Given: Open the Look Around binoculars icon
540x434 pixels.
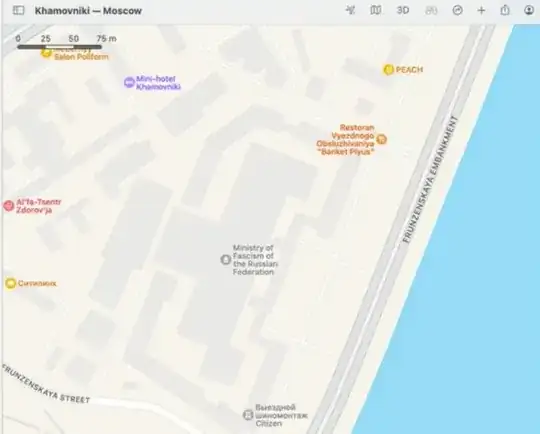Looking at the screenshot, I should click(x=431, y=10).
